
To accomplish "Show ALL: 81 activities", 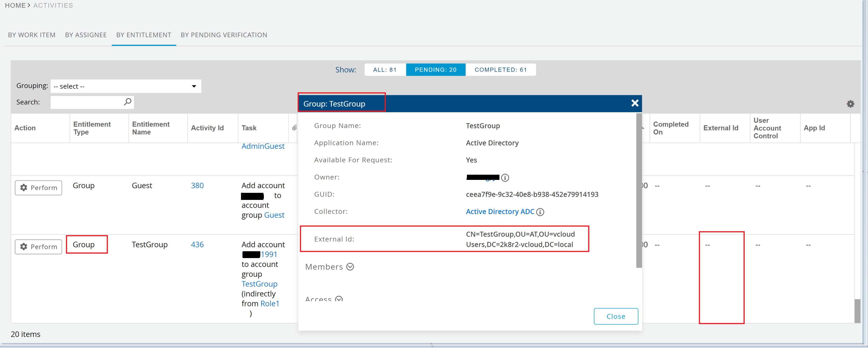I will (x=385, y=70).
